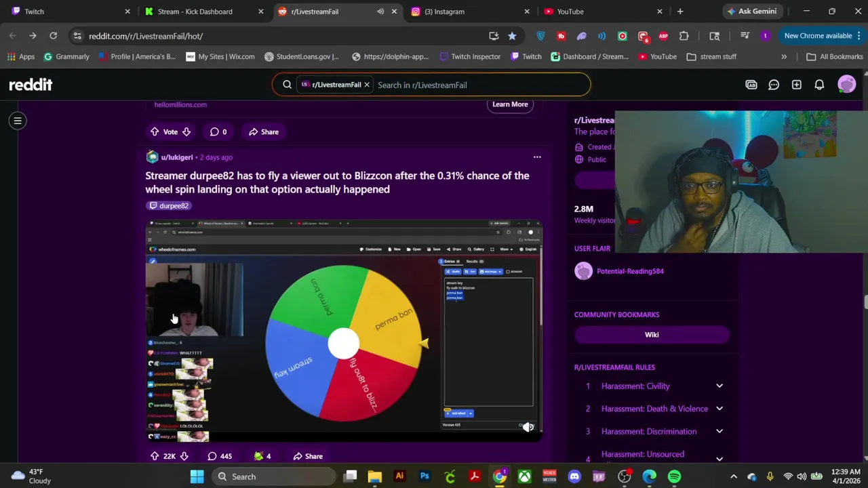Open the Chrome extensions puzzle icon
The height and width of the screenshot is (488, 868).
684,36
